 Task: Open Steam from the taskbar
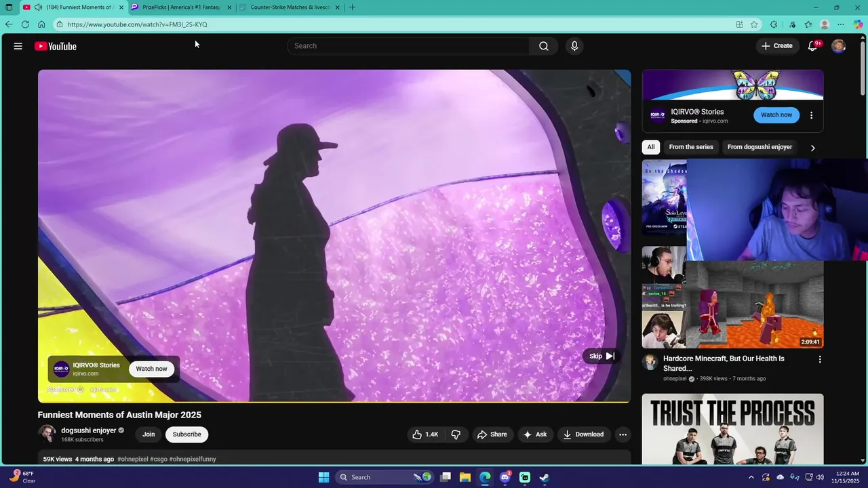tap(544, 477)
